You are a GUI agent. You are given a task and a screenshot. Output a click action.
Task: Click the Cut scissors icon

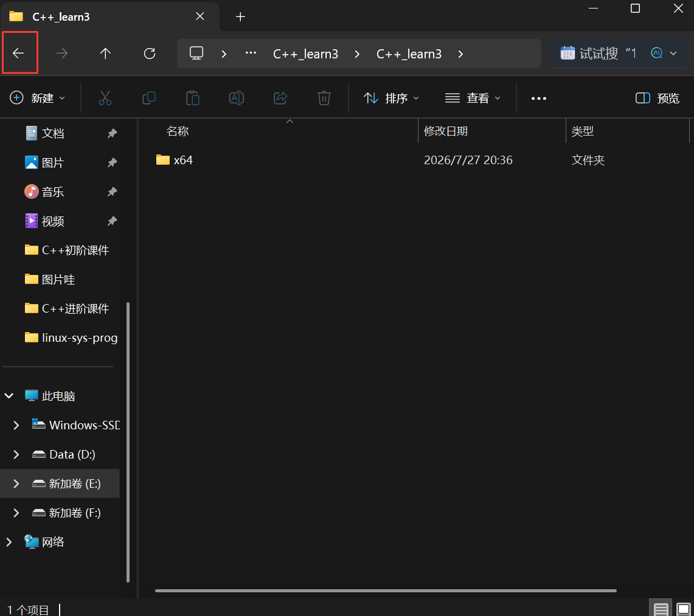pos(105,98)
